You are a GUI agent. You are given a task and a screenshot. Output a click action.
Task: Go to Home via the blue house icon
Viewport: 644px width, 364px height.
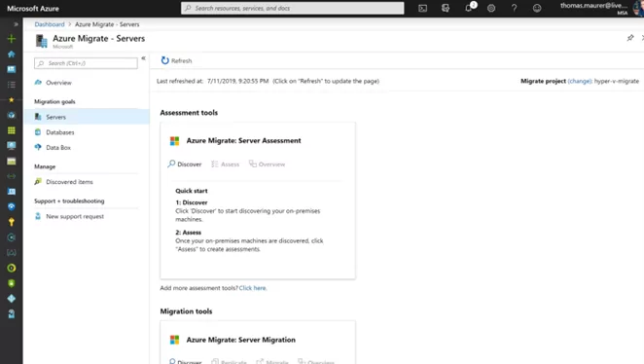click(12, 54)
